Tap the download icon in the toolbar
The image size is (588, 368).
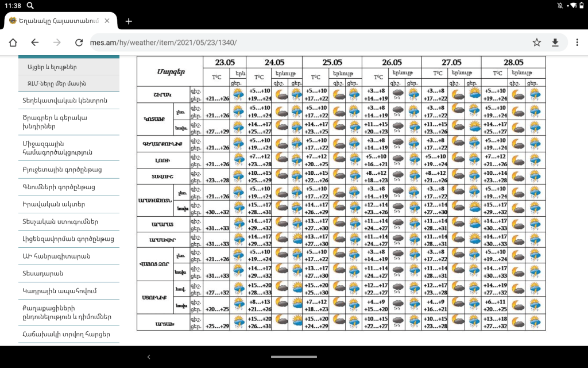click(555, 43)
